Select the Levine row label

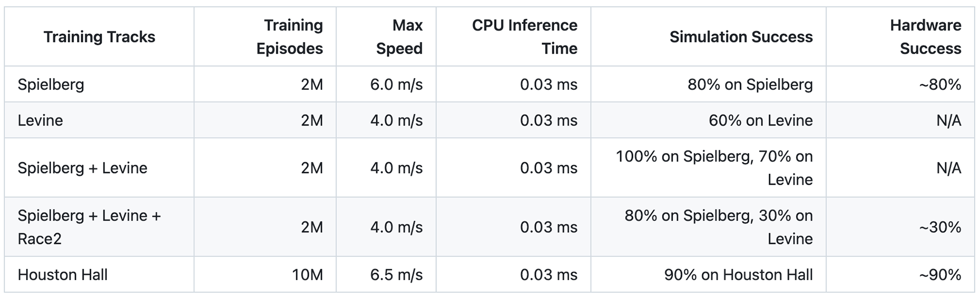(40, 120)
